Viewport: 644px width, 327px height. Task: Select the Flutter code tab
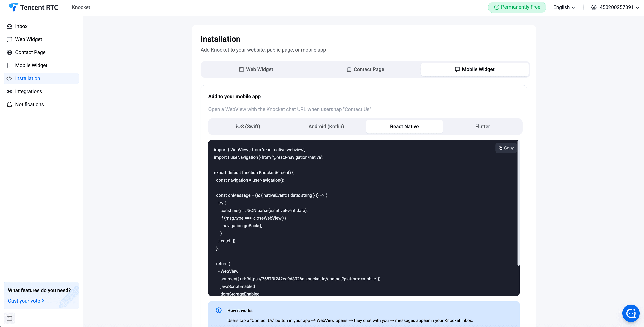point(482,126)
